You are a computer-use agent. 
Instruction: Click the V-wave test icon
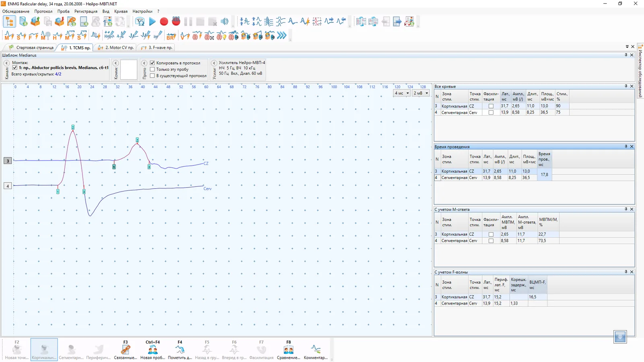[x=185, y=36]
